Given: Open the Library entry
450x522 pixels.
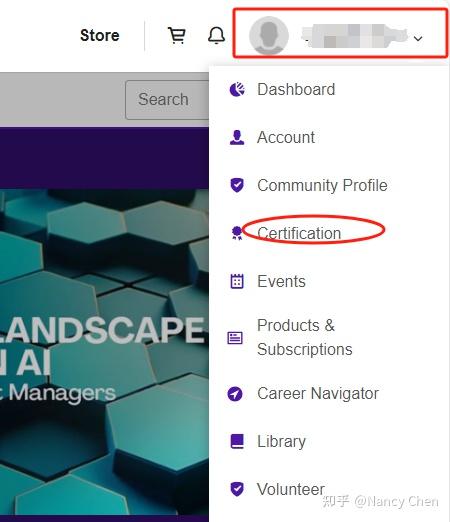Looking at the screenshot, I should (281, 441).
